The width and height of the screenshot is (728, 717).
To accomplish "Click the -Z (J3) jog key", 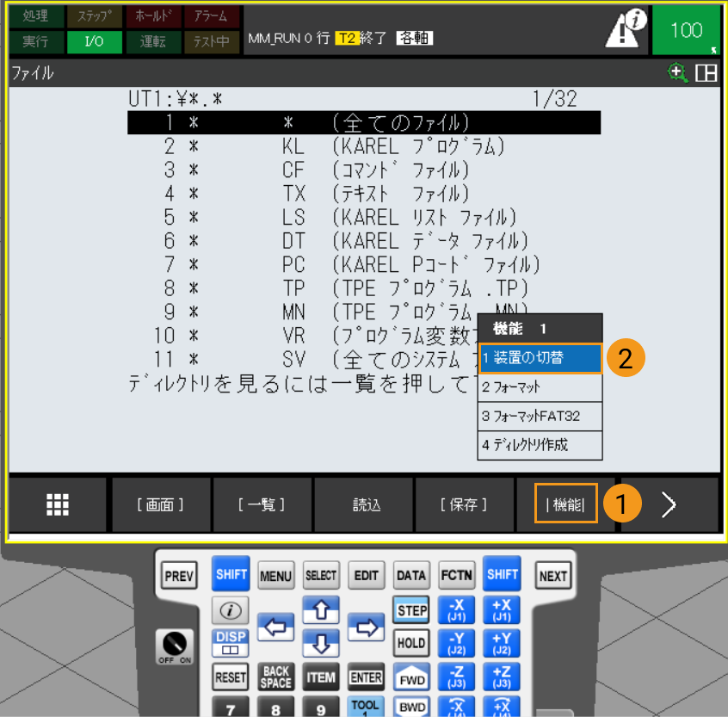I will click(456, 677).
